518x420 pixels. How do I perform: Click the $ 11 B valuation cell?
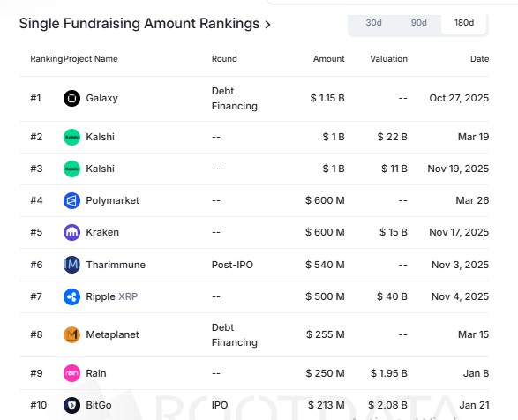click(394, 169)
